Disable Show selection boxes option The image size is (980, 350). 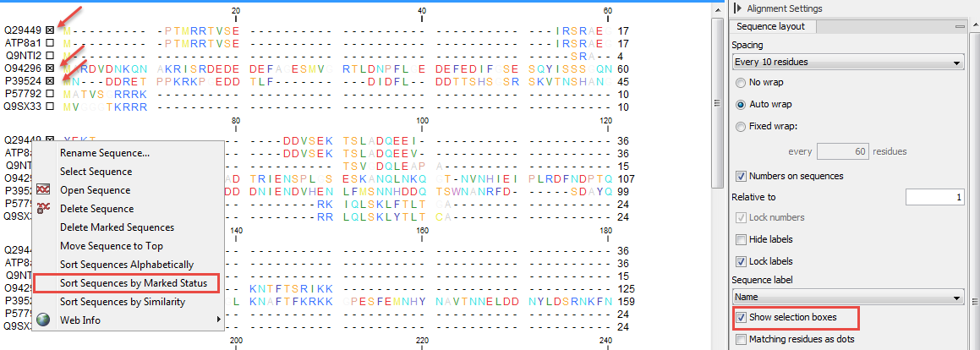coord(742,318)
